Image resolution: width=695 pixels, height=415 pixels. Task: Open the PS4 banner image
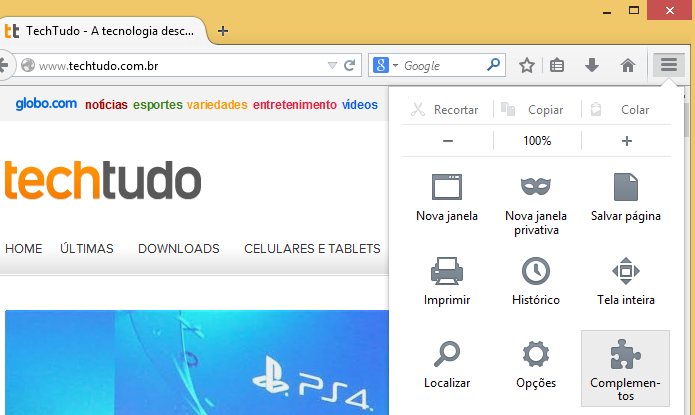(197, 363)
